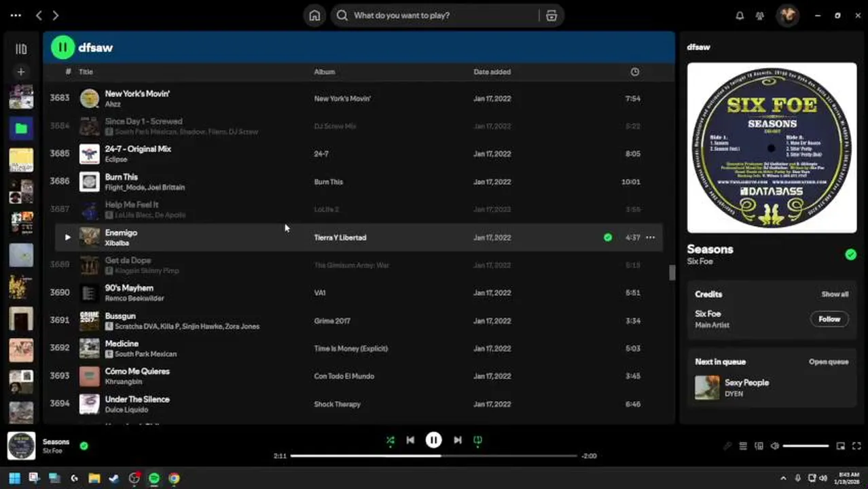The height and width of the screenshot is (489, 868).
Task: Open the Friend Activity icon
Action: point(760,16)
